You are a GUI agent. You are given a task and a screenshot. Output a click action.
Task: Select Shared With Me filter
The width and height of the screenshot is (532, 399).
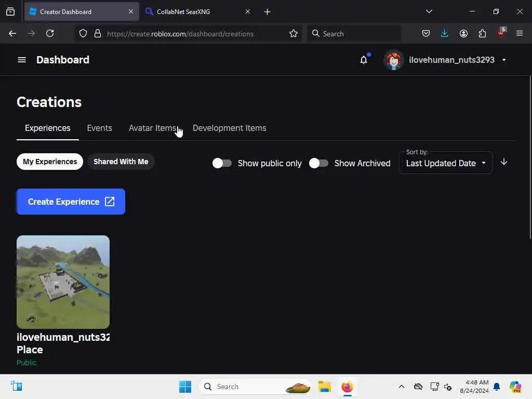tap(121, 162)
